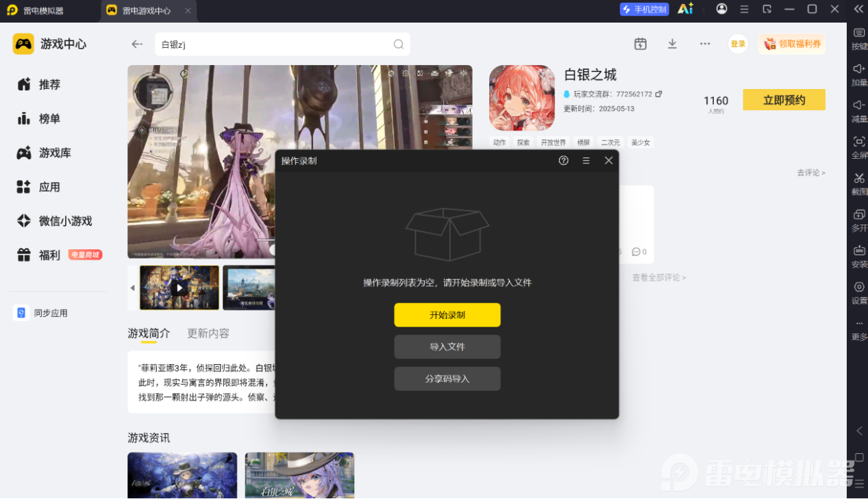Image resolution: width=868 pixels, height=499 pixels.
Task: Select the 探索 tag
Action: coord(523,142)
